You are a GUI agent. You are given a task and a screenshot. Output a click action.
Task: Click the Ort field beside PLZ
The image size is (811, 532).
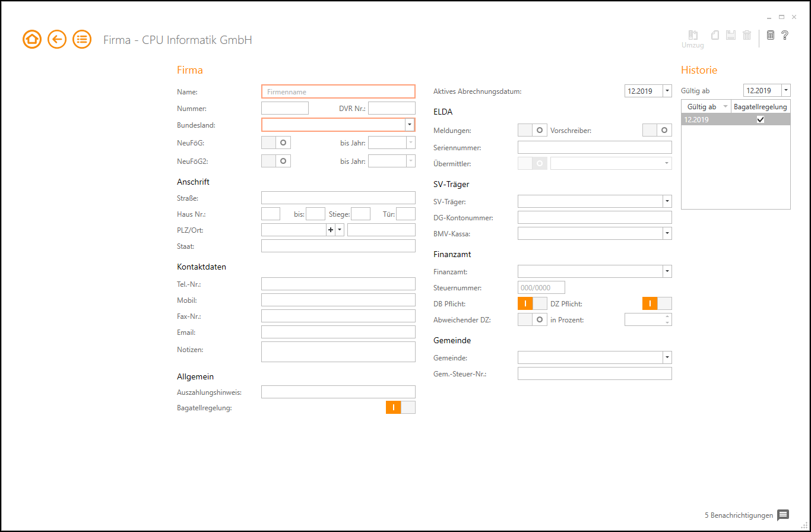click(x=382, y=230)
